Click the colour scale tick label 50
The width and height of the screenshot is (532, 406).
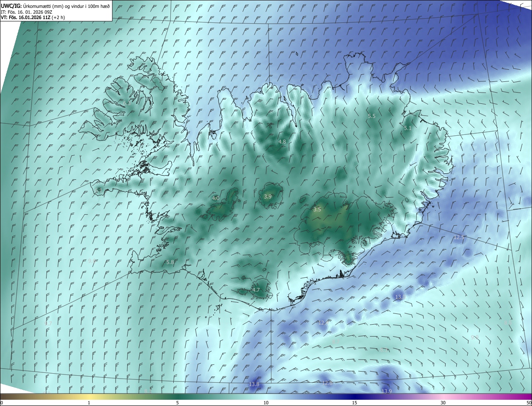[529, 403]
